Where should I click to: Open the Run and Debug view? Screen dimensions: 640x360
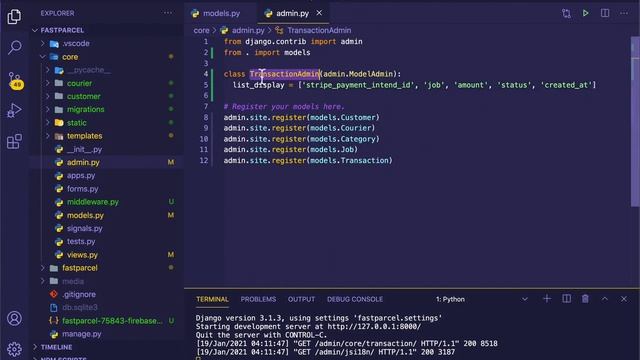[14, 110]
